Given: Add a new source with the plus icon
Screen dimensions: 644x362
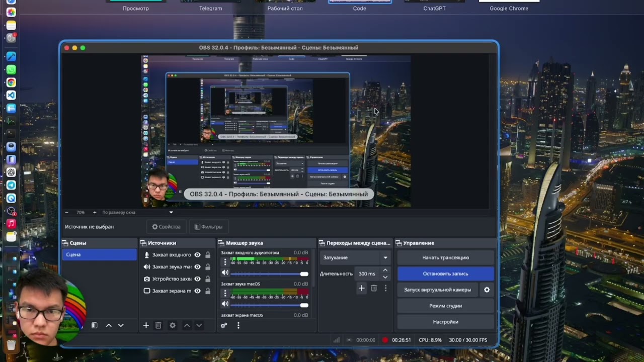Looking at the screenshot, I should (146, 325).
